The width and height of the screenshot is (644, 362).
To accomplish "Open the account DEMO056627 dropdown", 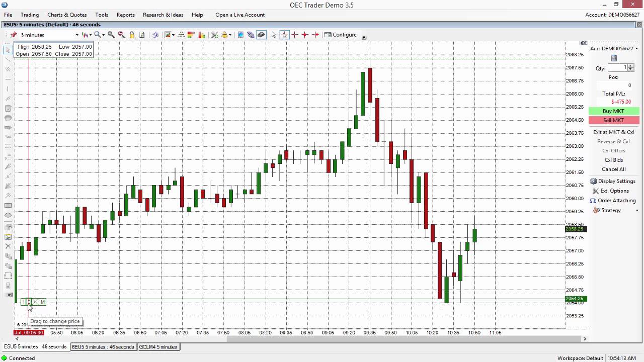I will click(x=637, y=49).
